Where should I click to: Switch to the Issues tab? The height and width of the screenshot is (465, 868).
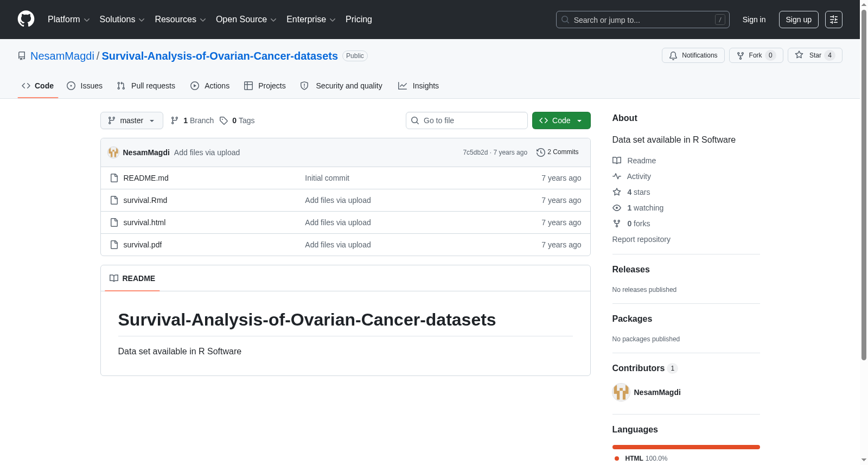tap(85, 86)
